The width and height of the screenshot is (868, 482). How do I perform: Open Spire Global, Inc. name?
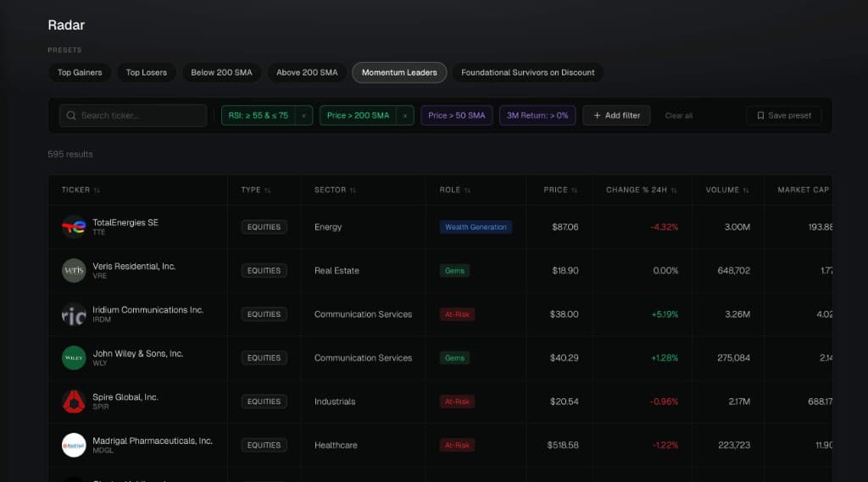125,397
